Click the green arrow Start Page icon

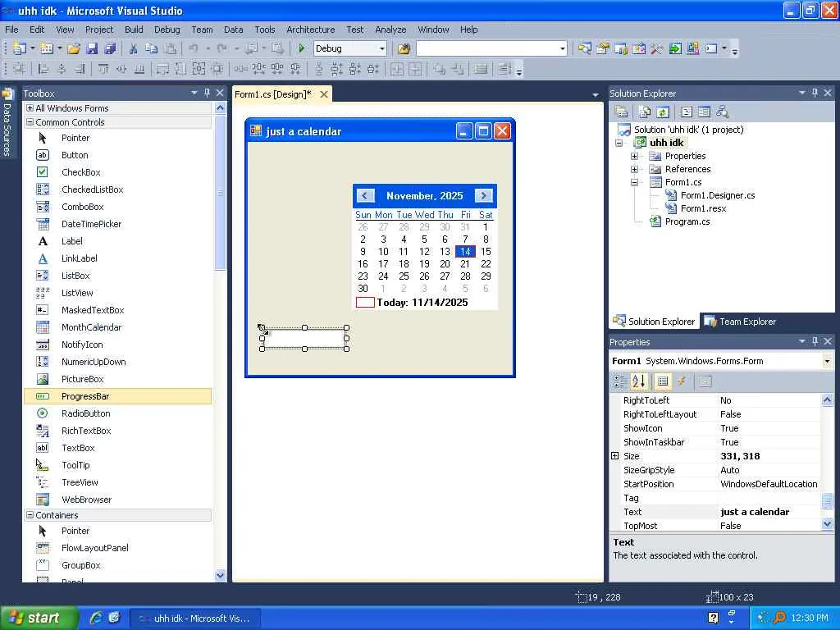click(675, 48)
